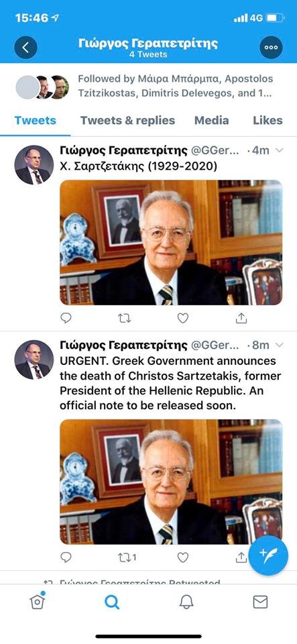Image resolution: width=297 pixels, height=644 pixels.
Task: Compose a new tweet with the feather button
Action: pos(268,555)
